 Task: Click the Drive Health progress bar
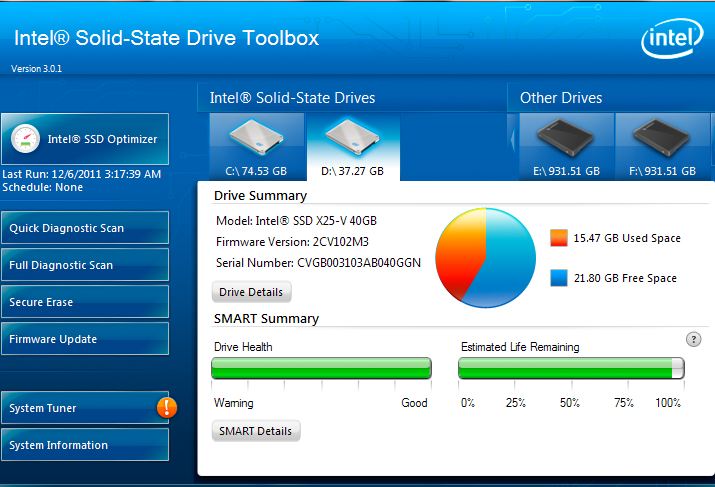321,368
